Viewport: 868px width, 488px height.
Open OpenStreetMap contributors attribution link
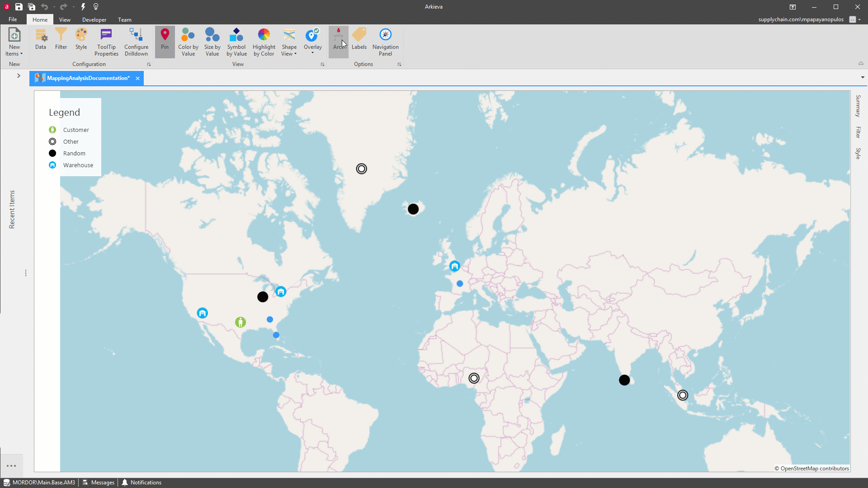click(811, 469)
